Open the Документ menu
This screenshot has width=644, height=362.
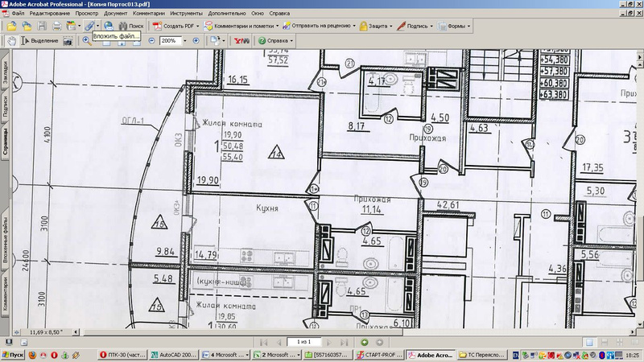click(x=115, y=14)
